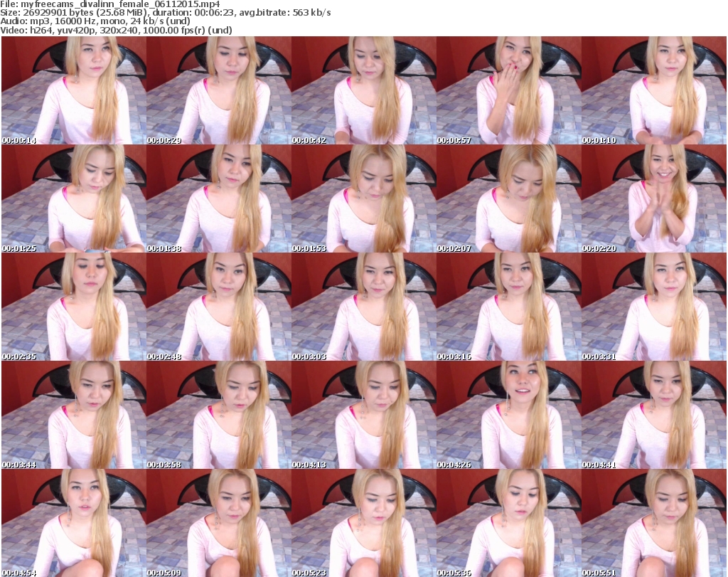Select the thumbnail frame at 00:01:25
The height and width of the screenshot is (577, 728).
[x=74, y=198]
